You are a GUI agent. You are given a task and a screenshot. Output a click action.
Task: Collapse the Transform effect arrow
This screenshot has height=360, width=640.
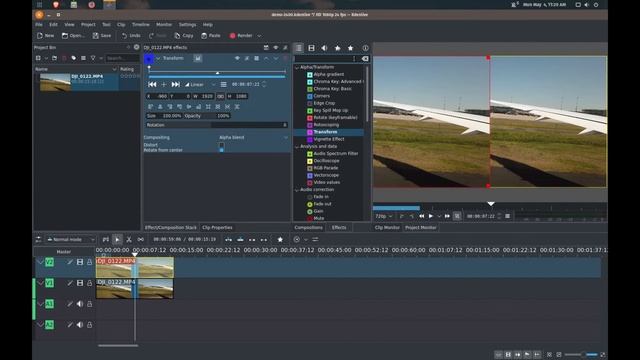pos(158,58)
